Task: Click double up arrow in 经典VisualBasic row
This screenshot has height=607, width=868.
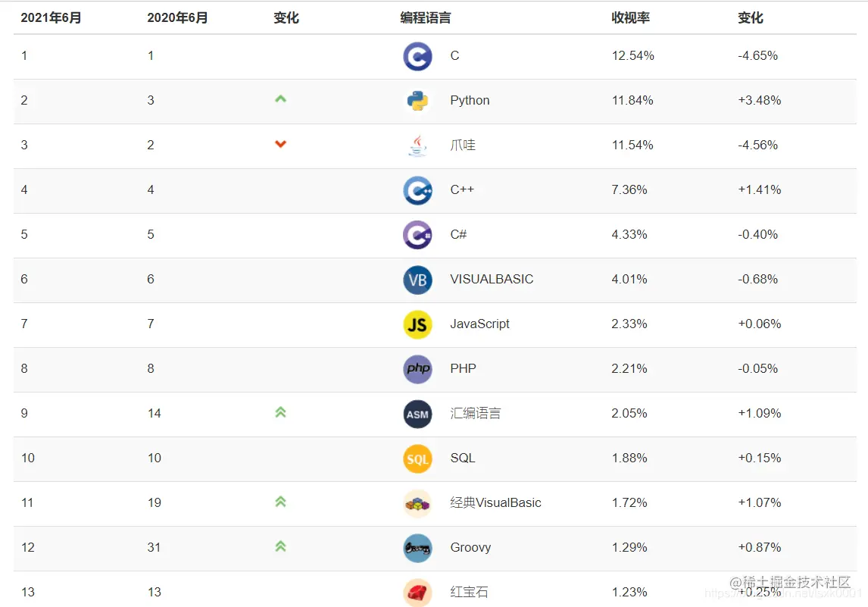Action: [x=281, y=502]
